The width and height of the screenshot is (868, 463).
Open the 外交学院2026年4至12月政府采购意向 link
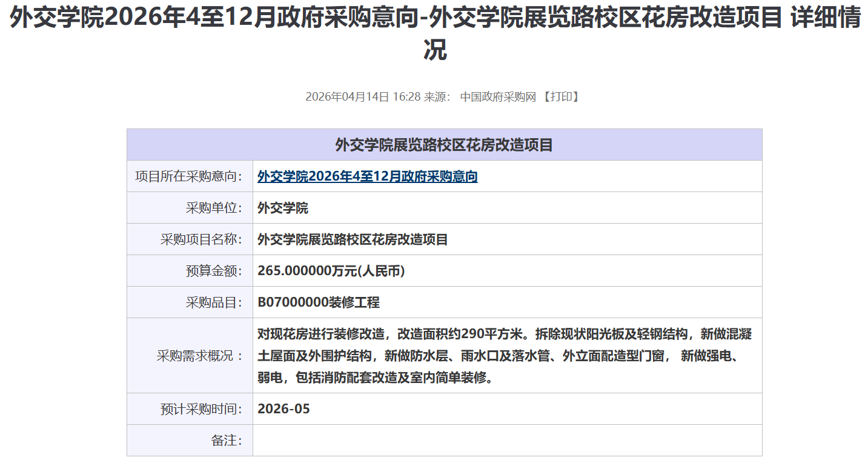point(367,176)
